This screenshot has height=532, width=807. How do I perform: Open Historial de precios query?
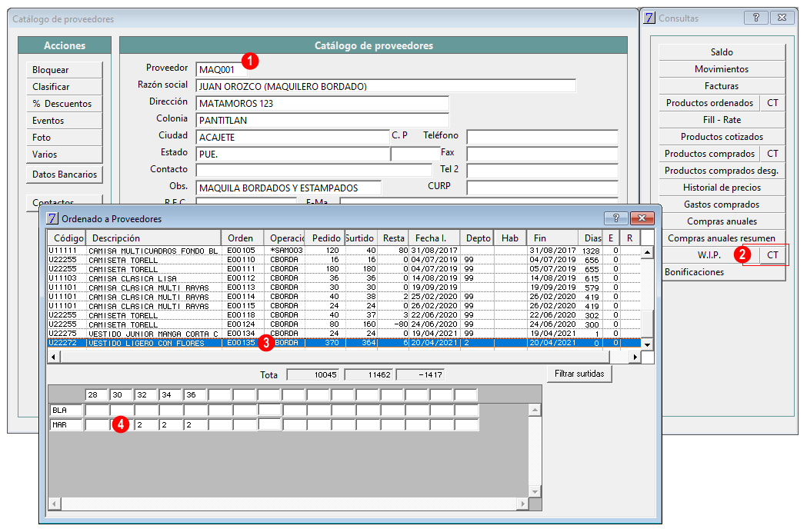pos(721,188)
